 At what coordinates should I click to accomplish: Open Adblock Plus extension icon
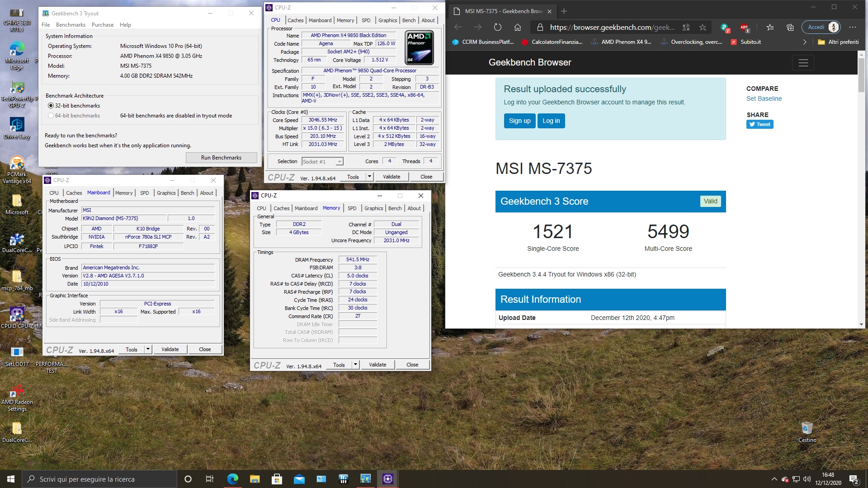tap(744, 28)
